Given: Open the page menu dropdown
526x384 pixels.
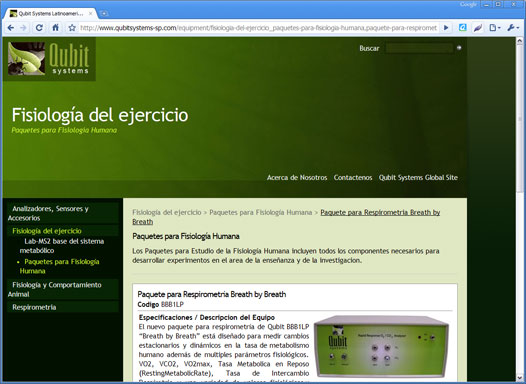Looking at the screenshot, I should (x=495, y=28).
